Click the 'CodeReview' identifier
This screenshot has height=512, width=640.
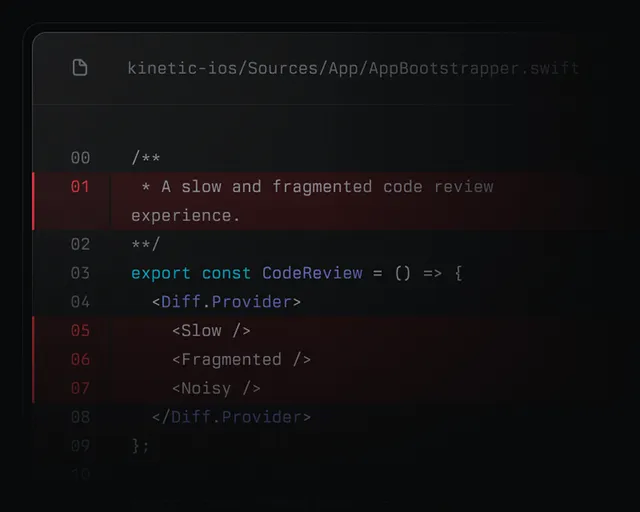tap(312, 273)
